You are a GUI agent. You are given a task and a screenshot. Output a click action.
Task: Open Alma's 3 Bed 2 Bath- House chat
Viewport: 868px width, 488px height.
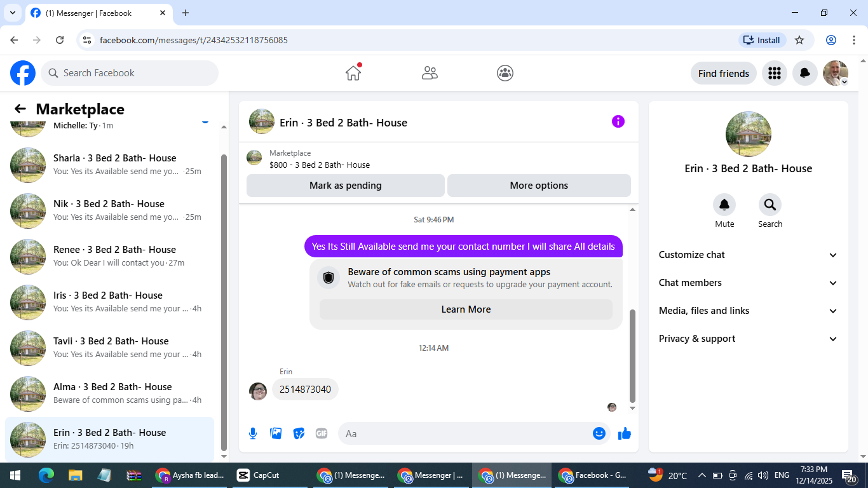pos(109,394)
